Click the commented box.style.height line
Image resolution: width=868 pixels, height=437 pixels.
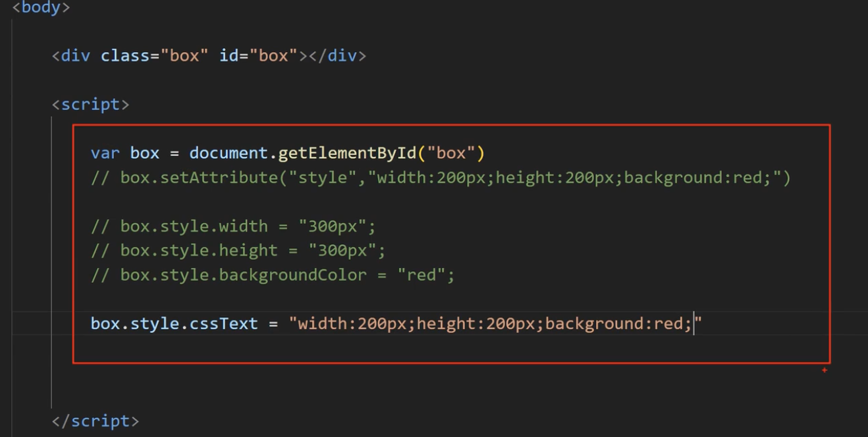238,251
